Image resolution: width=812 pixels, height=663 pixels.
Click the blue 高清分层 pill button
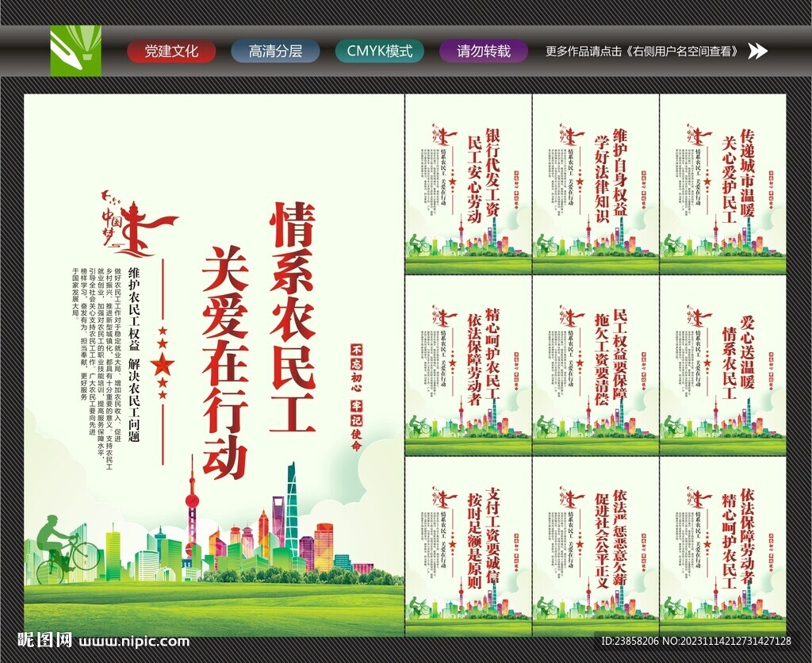tap(275, 52)
